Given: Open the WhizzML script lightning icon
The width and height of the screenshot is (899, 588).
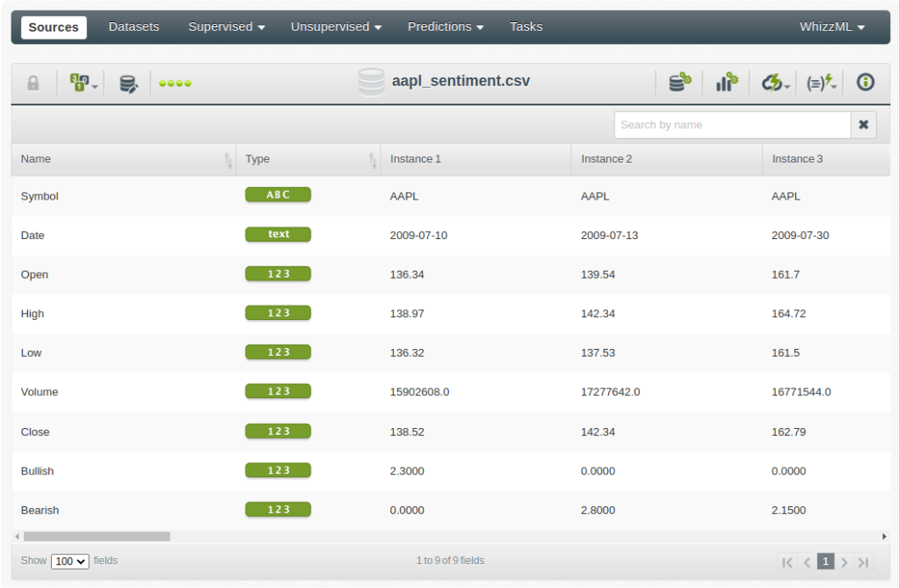Looking at the screenshot, I should pos(821,83).
